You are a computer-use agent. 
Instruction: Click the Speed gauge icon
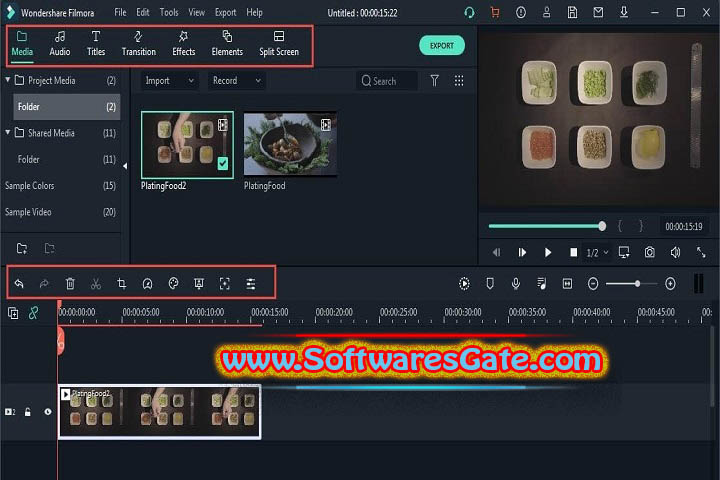point(147,283)
